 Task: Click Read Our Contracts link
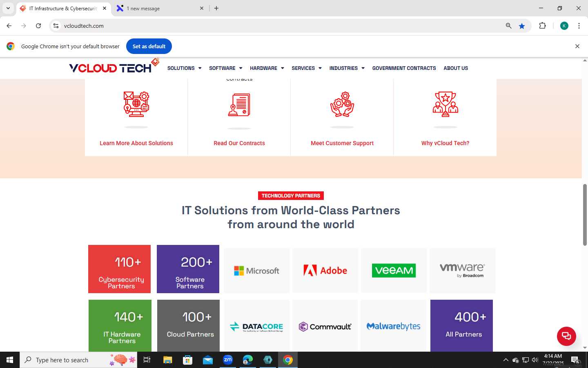[x=239, y=143]
